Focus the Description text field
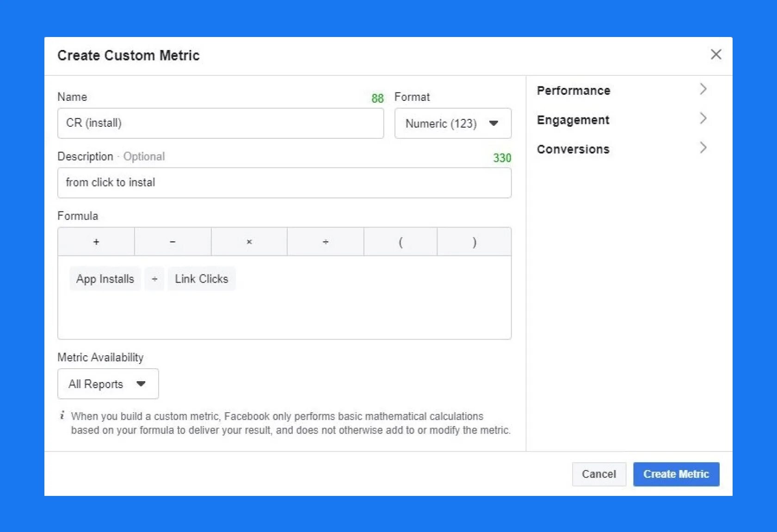Image resolution: width=777 pixels, height=532 pixels. tap(284, 183)
